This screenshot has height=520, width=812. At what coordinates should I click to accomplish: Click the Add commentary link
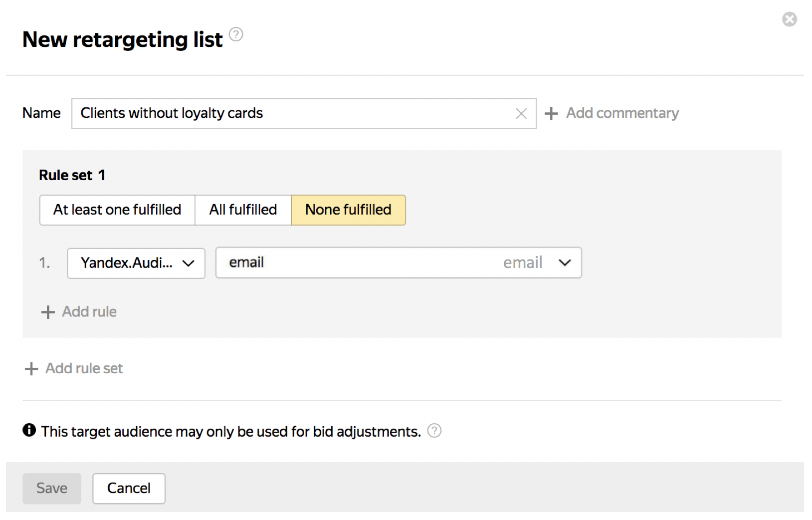[622, 113]
